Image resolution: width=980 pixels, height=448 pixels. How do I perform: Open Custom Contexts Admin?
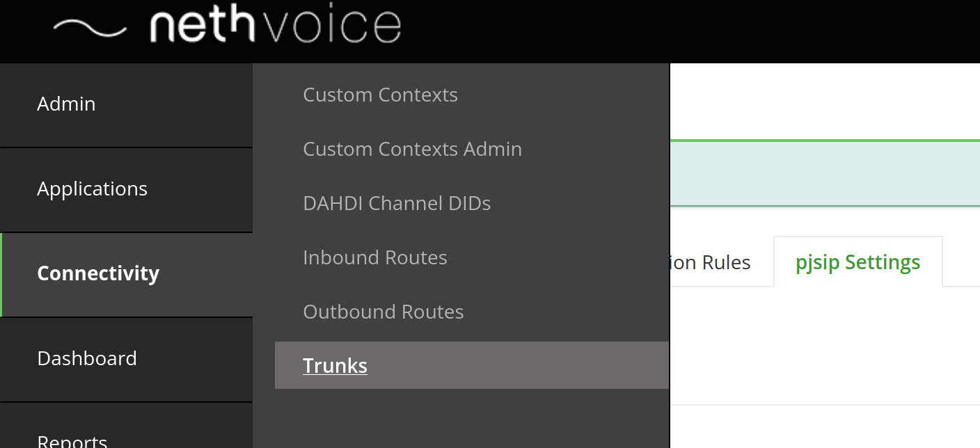[412, 149]
